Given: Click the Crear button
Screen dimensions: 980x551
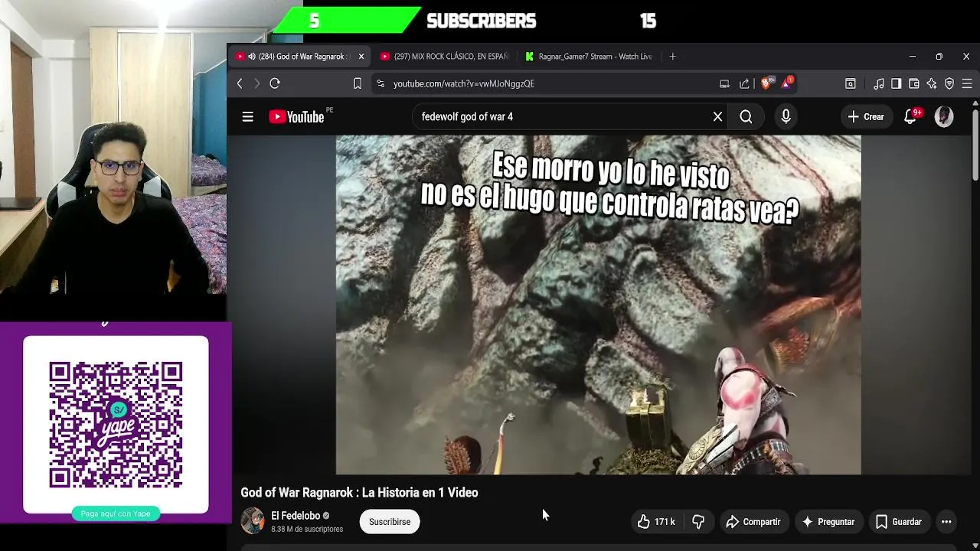Looking at the screenshot, I should (x=866, y=117).
